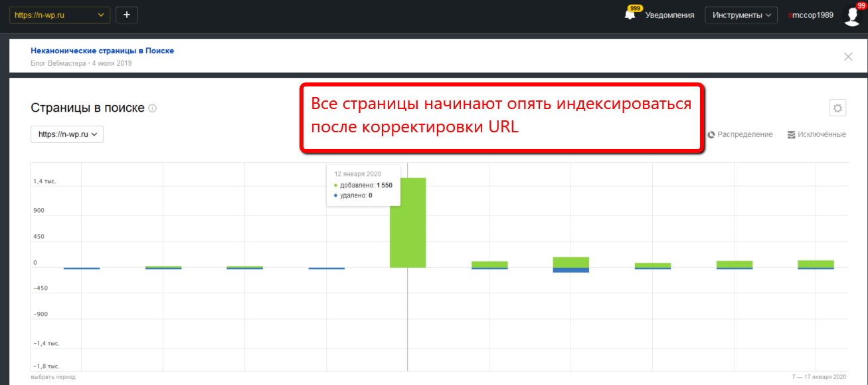Dismiss the blog announcement banner
The height and width of the screenshot is (385, 868).
848,57
